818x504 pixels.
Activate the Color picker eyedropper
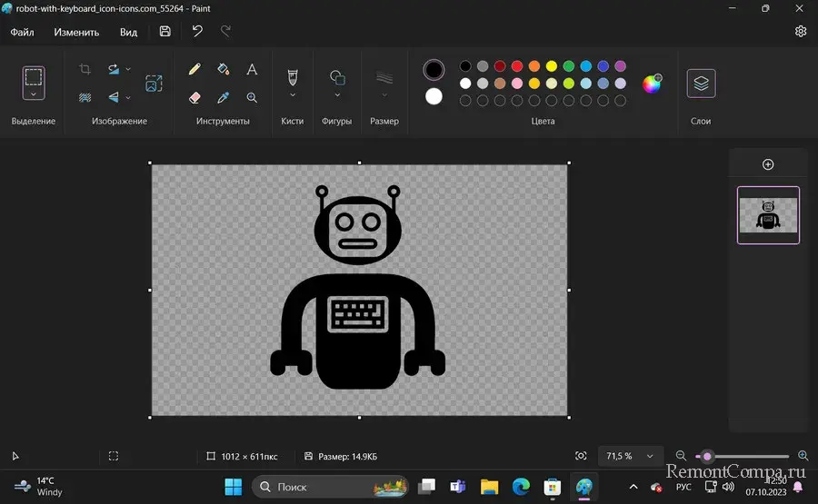click(223, 97)
